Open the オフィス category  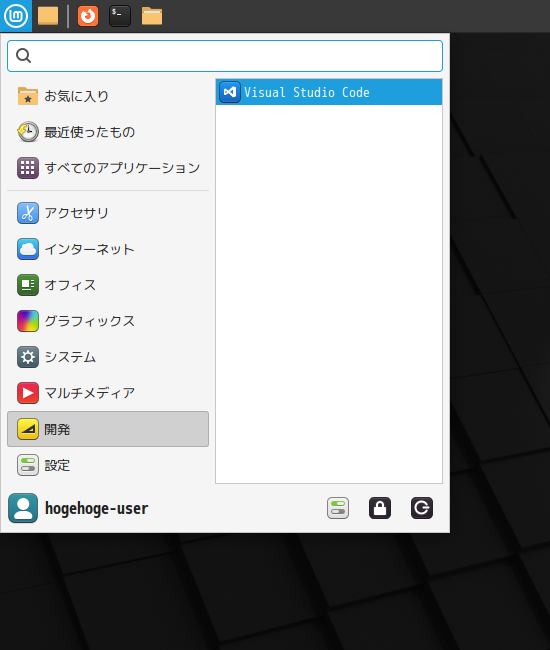(x=108, y=285)
